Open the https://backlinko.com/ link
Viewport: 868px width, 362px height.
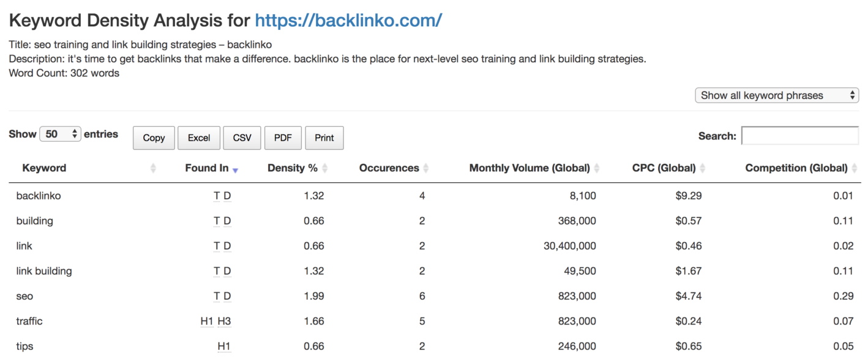348,20
